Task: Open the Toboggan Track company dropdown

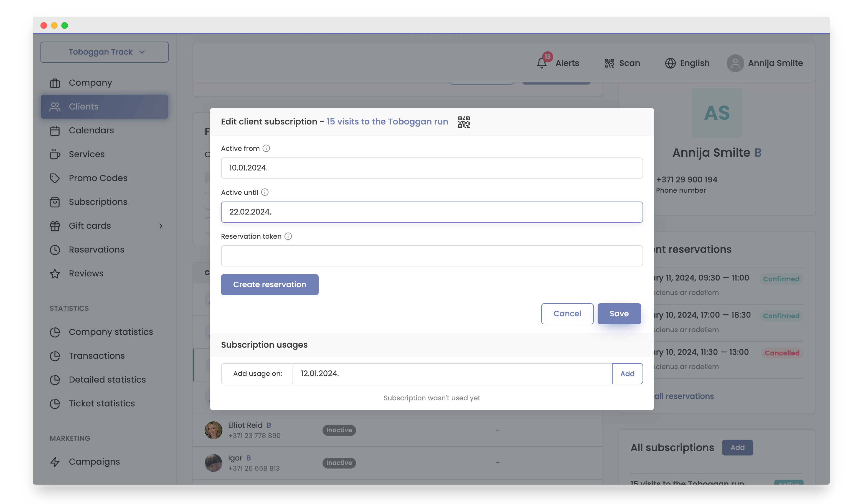Action: (x=105, y=52)
